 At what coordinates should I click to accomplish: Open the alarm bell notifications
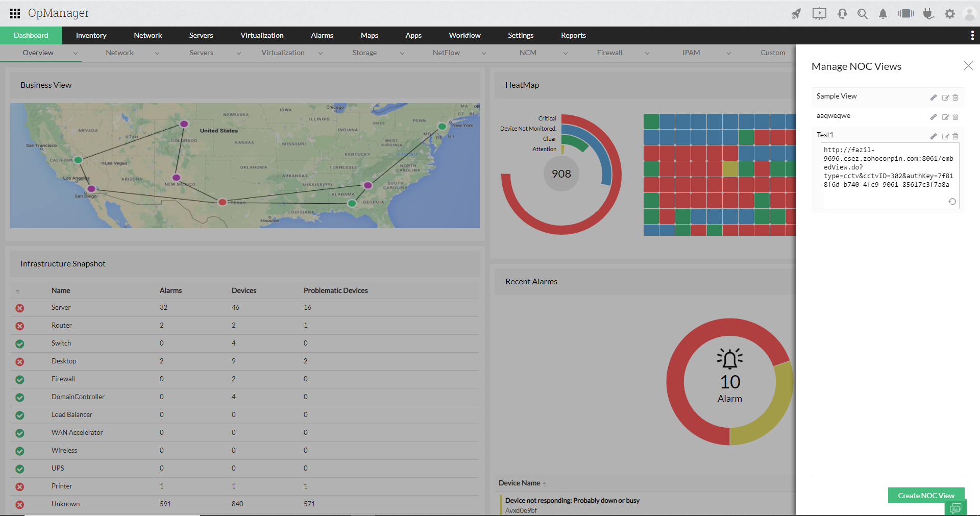pos(883,14)
